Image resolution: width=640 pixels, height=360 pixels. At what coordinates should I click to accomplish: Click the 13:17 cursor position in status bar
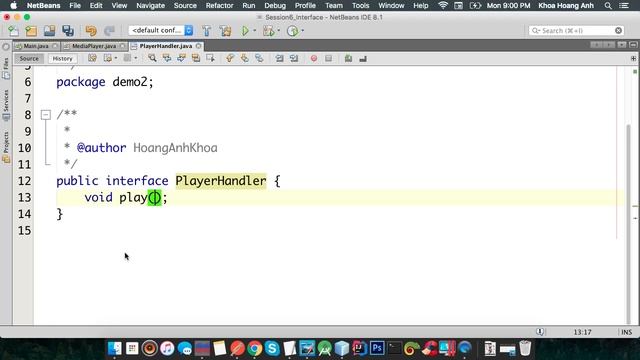[582, 332]
